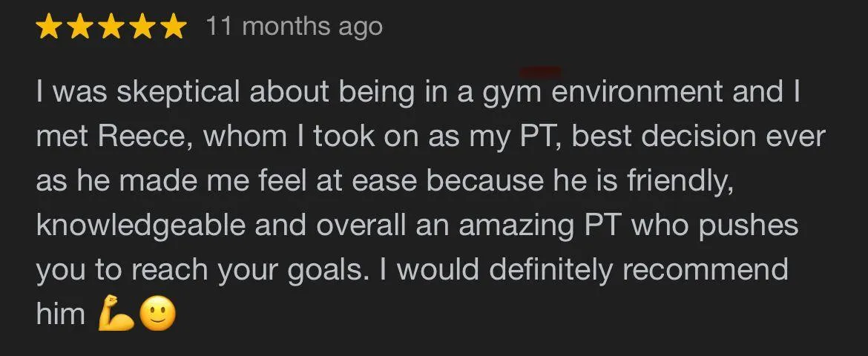The height and width of the screenshot is (356, 868).
Task: Click the word 'definitely' in the review
Action: coord(551,270)
